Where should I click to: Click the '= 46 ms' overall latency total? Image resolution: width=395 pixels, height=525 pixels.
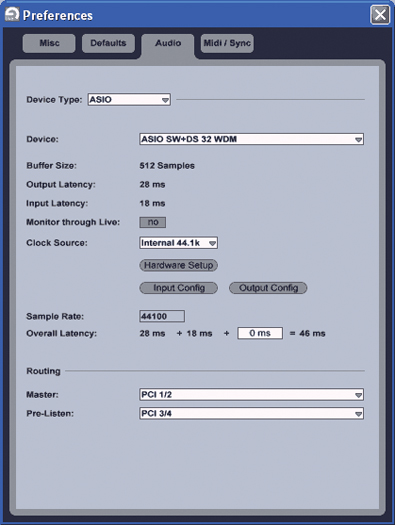pyautogui.click(x=307, y=333)
